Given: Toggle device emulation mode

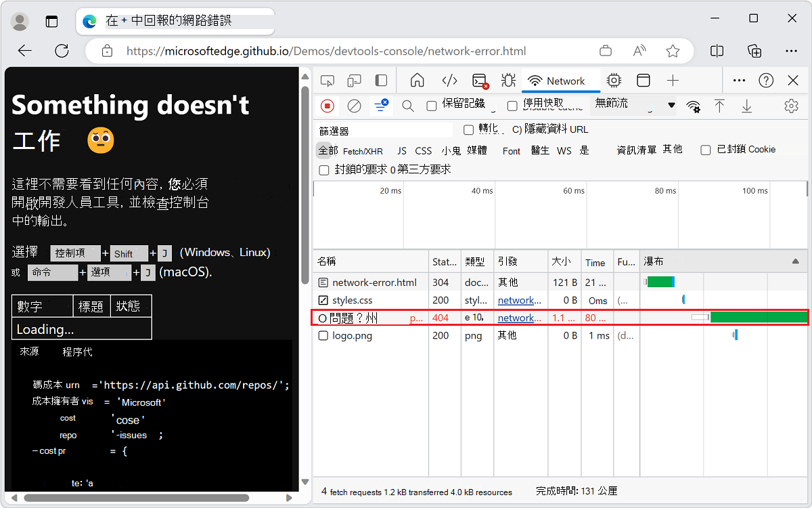Looking at the screenshot, I should pos(354,80).
